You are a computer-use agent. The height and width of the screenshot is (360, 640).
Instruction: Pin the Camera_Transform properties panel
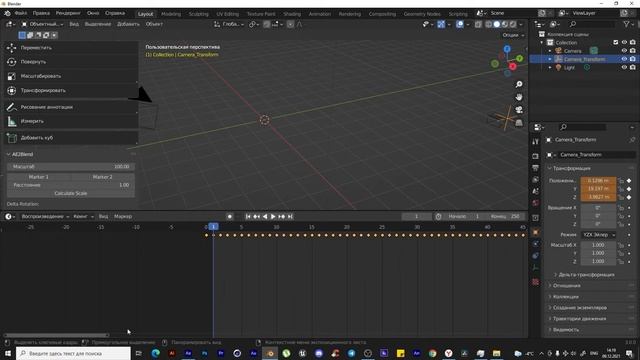[x=632, y=140]
